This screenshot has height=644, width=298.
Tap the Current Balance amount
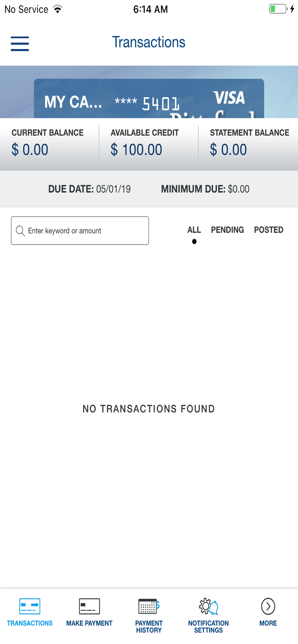[x=30, y=150]
